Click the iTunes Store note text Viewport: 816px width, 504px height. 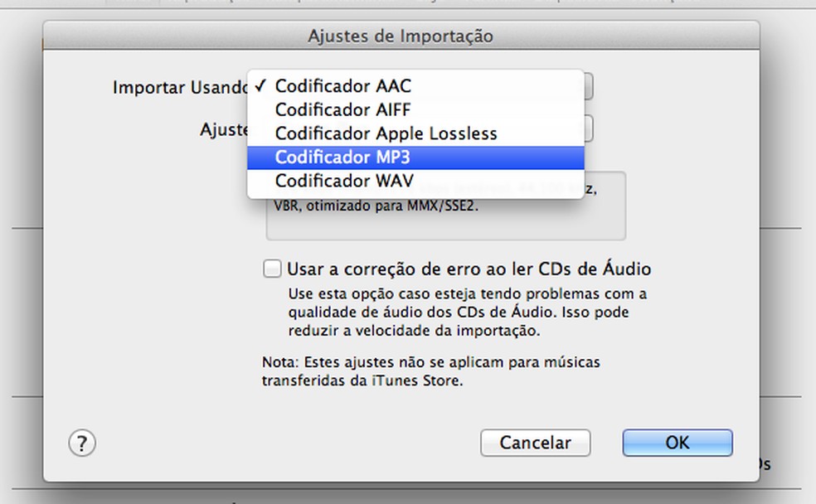coord(430,372)
